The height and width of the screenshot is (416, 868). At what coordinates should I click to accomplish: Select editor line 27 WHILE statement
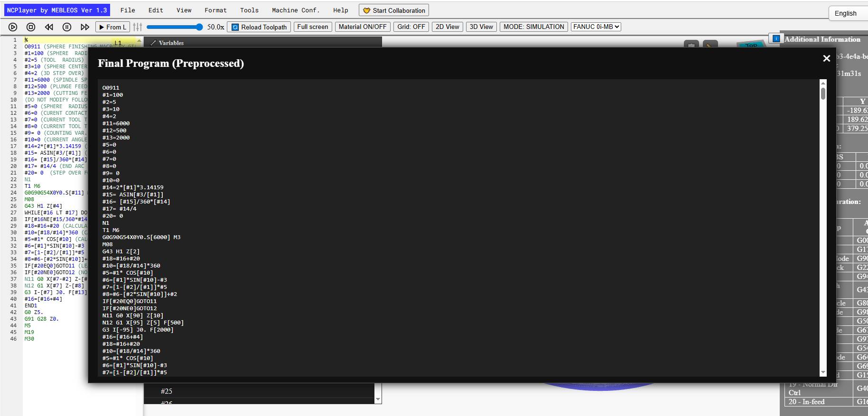pos(56,213)
